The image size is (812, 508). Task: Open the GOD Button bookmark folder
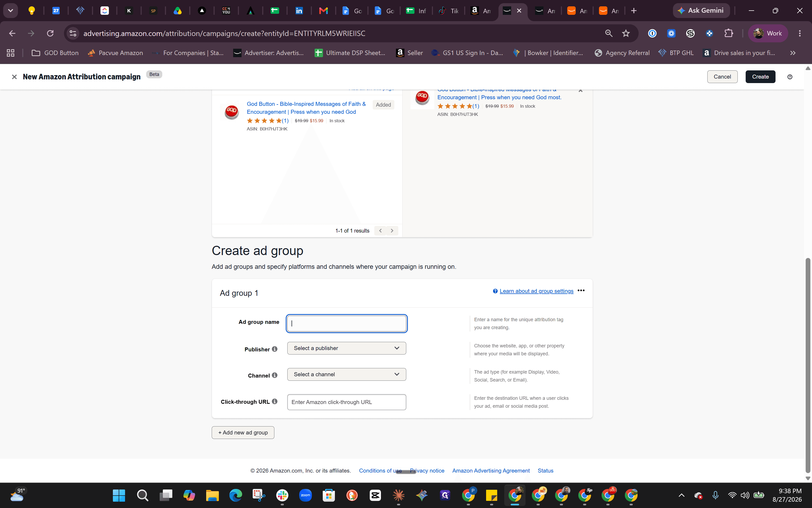55,53
